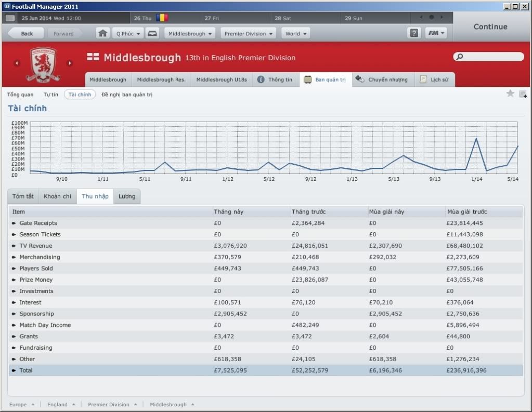Open the inbox tray icon

click(152, 33)
